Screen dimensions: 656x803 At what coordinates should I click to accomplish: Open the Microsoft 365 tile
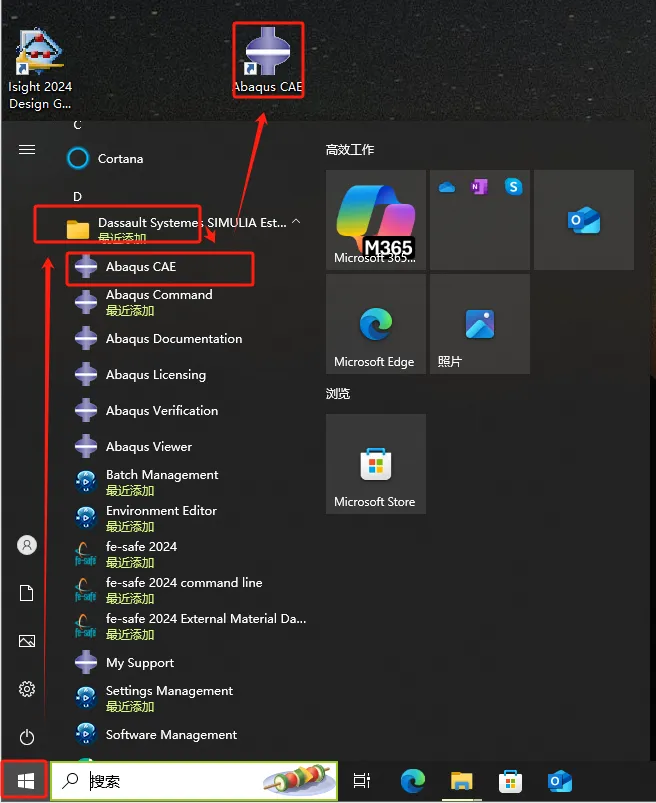[376, 220]
